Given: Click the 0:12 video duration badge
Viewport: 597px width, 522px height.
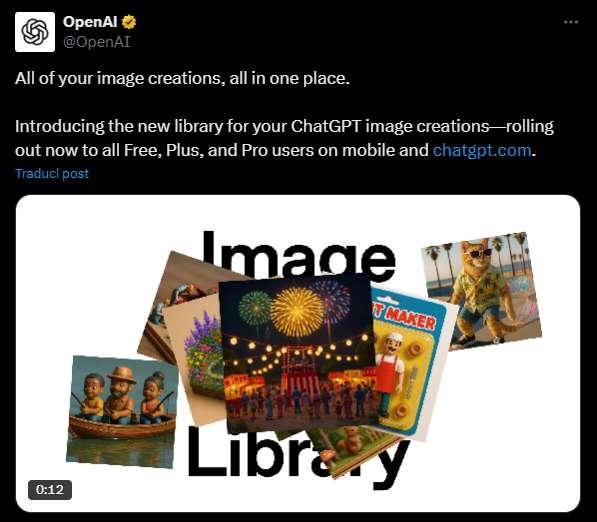Looking at the screenshot, I should point(50,490).
